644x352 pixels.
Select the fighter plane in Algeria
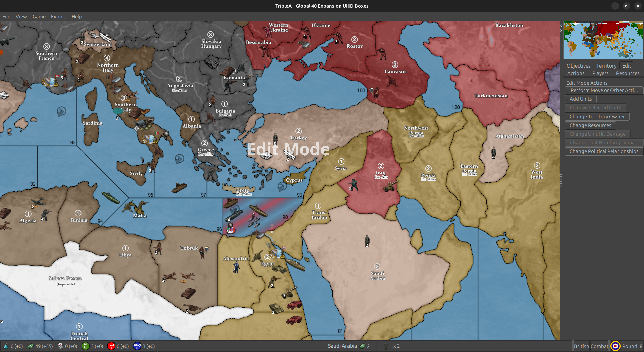tap(38, 202)
